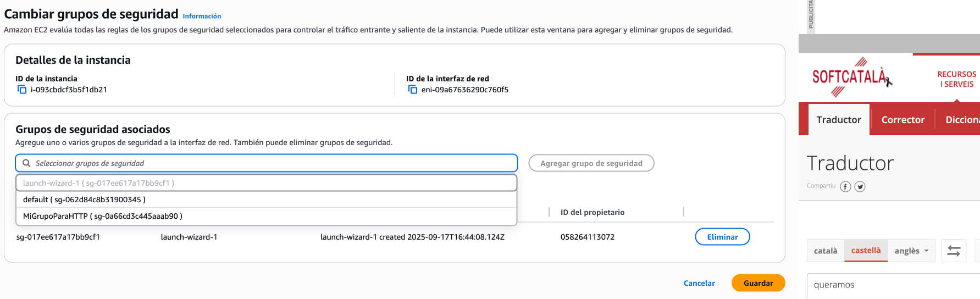
Task: Click the Softcatalà logo
Action: [850, 77]
